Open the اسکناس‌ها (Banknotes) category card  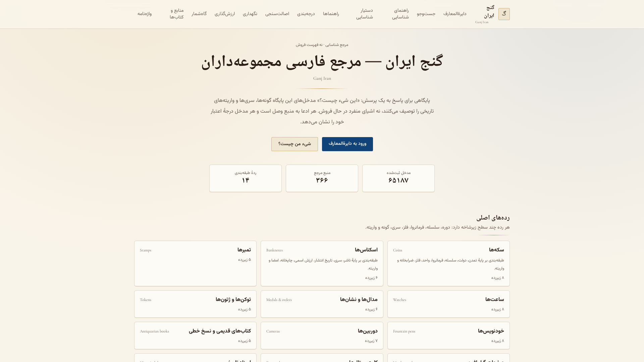pyautogui.click(x=322, y=263)
